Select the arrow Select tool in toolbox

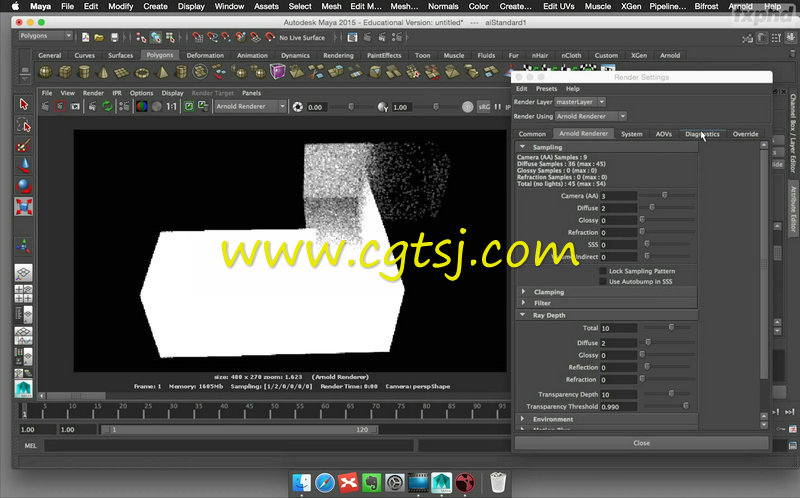pos(23,104)
